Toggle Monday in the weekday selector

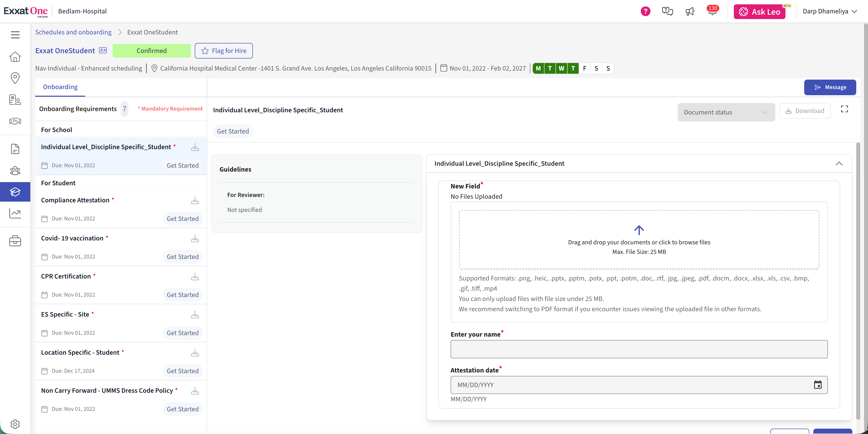[x=538, y=68]
